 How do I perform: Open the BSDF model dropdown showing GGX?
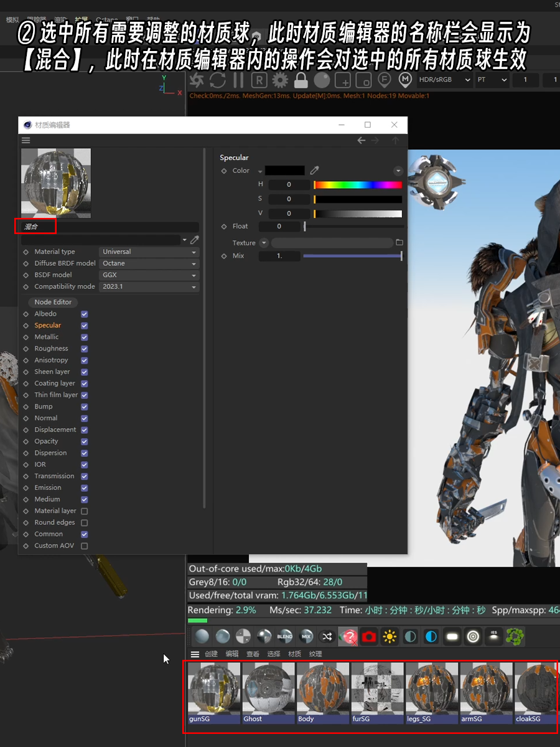pos(149,275)
